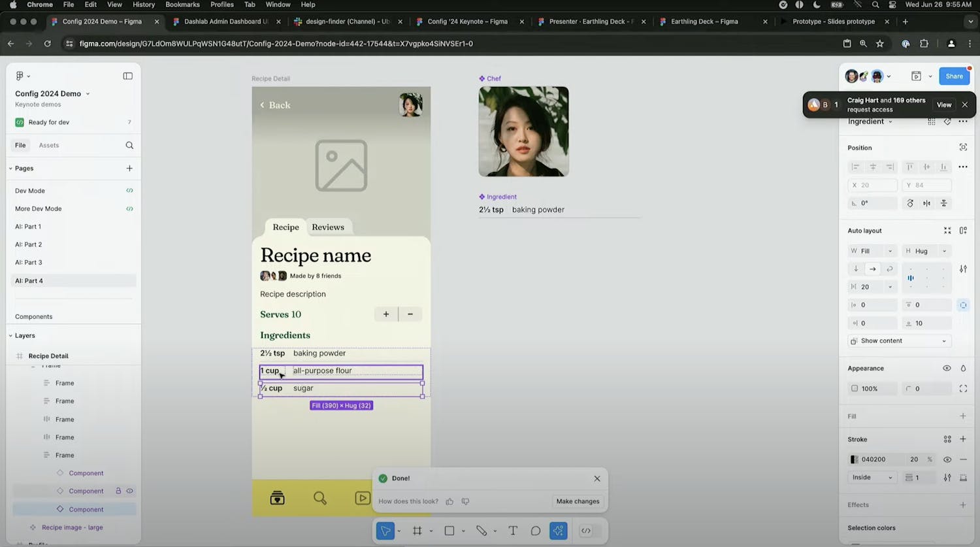Open the AI Actions tool
Image resolution: width=980 pixels, height=547 pixels.
(x=559, y=531)
